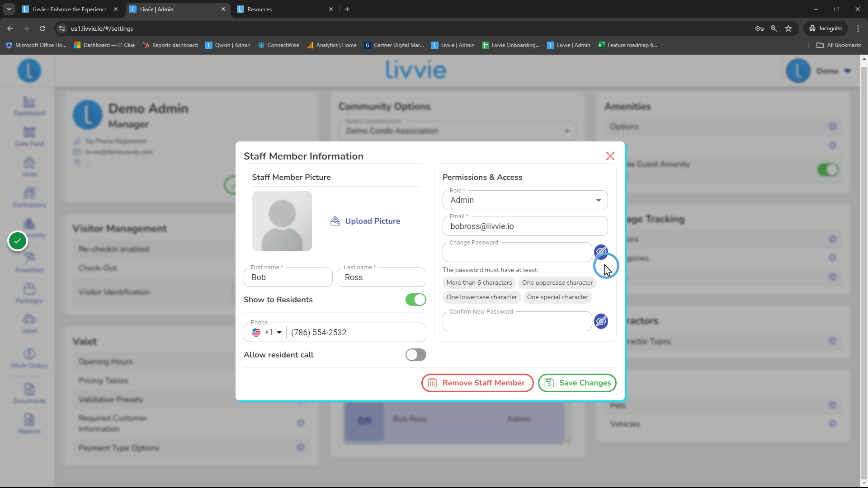Enable Allow resident call switch
The image size is (868, 488).
415,355
